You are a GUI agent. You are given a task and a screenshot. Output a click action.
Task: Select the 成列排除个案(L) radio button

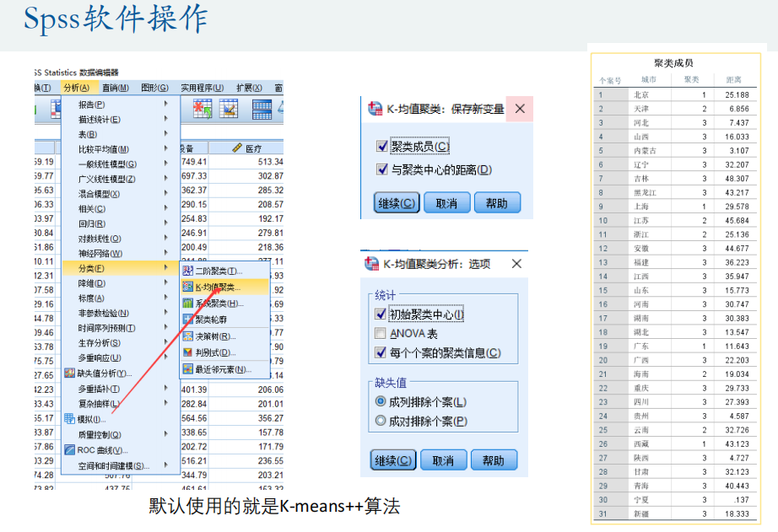coord(381,401)
